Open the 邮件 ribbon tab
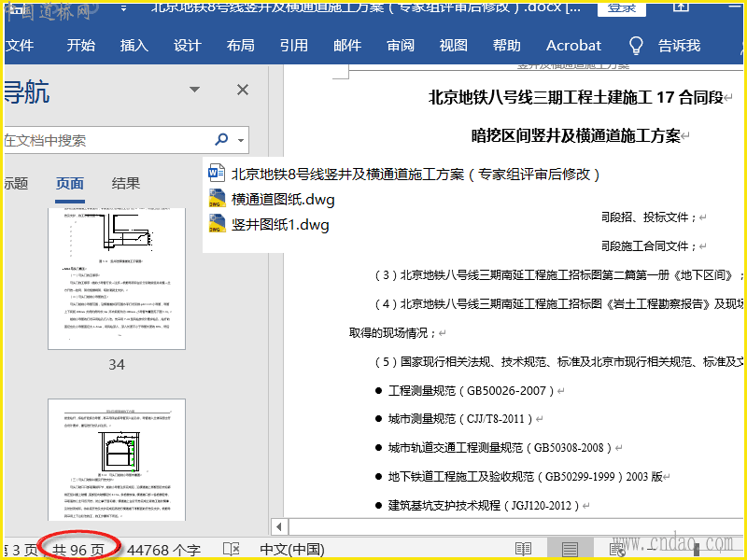 coord(347,46)
